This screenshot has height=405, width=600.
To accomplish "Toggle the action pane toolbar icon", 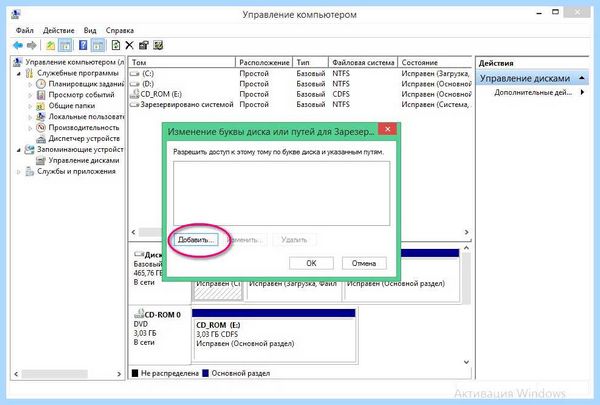I will [98, 46].
